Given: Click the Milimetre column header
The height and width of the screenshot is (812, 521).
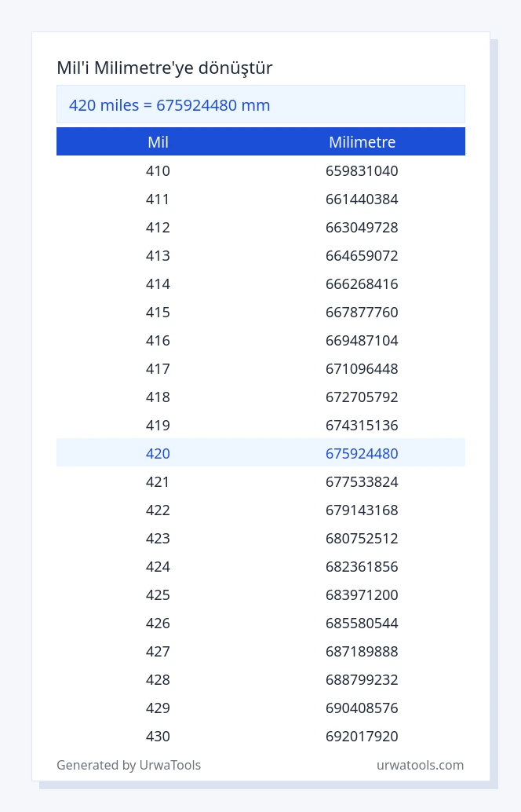Looking at the screenshot, I should 363,142.
